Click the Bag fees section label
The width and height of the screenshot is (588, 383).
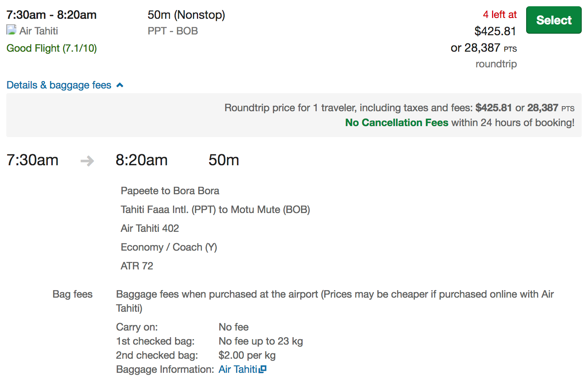[72, 294]
